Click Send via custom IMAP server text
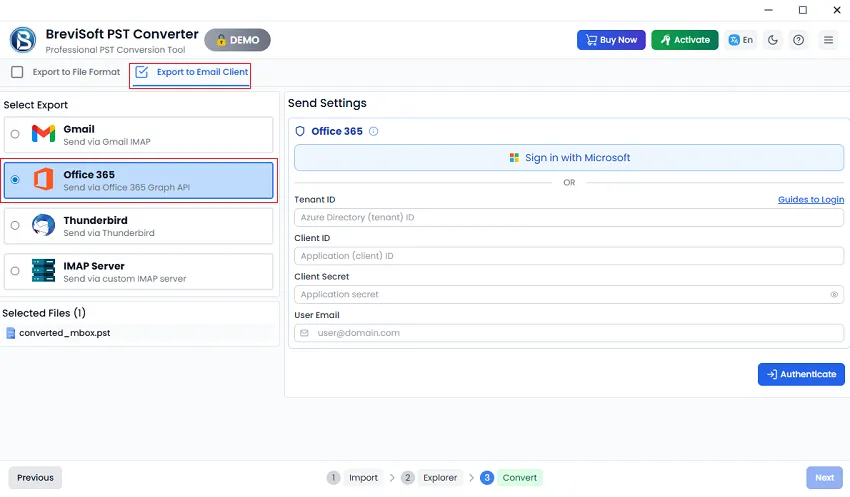The height and width of the screenshot is (497, 850). pos(125,279)
